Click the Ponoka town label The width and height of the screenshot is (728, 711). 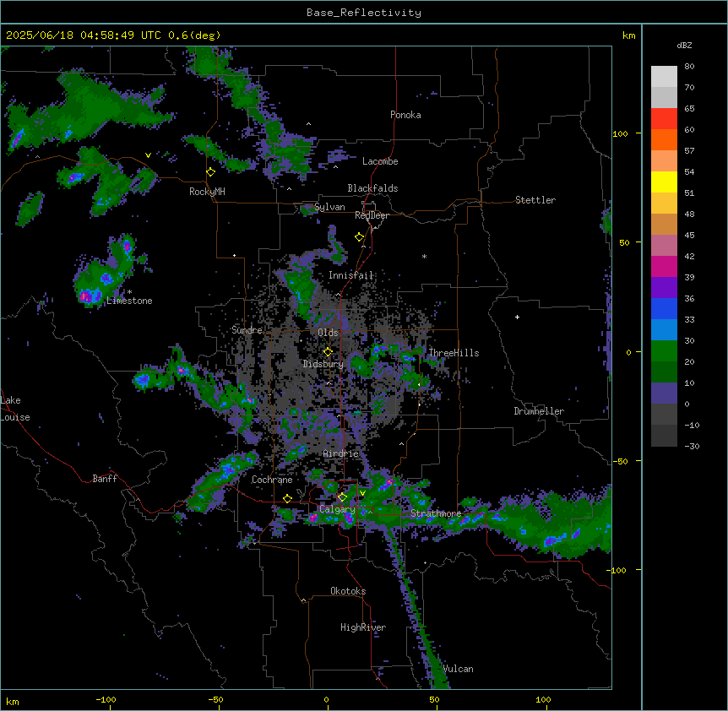[x=405, y=115]
